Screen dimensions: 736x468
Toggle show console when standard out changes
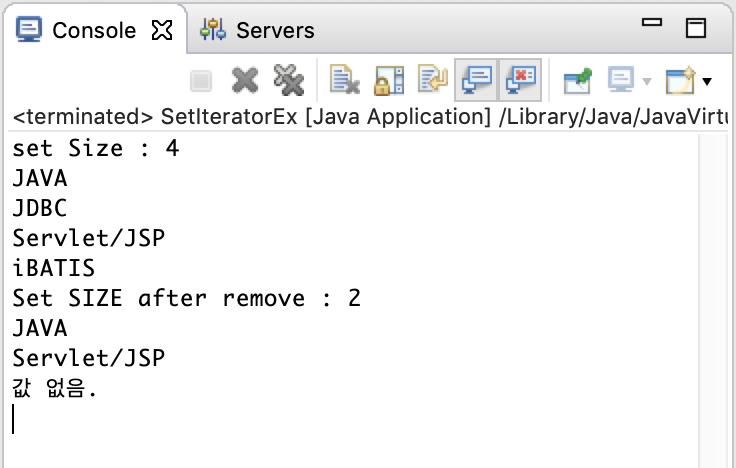476,80
